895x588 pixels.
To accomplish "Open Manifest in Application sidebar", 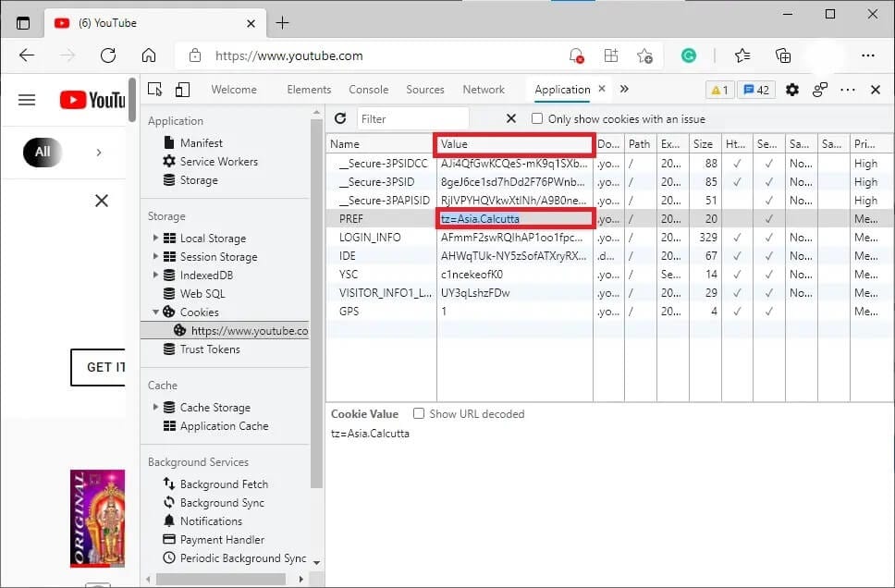I will click(201, 142).
